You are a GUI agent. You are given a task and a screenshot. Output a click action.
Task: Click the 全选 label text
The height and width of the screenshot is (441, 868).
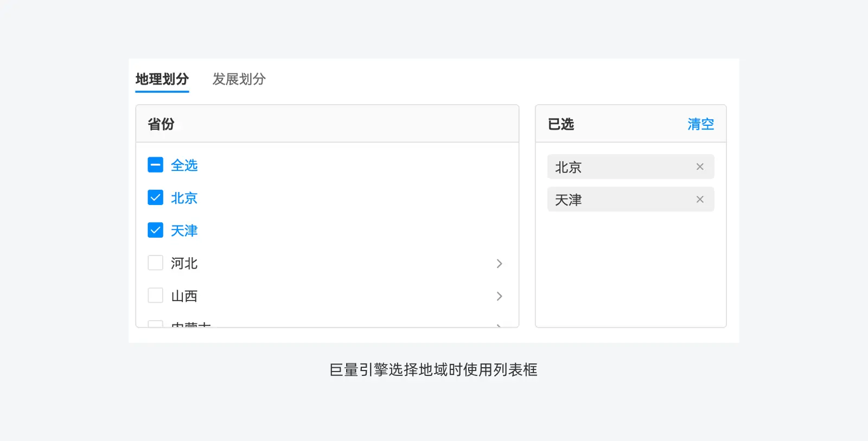[184, 165]
